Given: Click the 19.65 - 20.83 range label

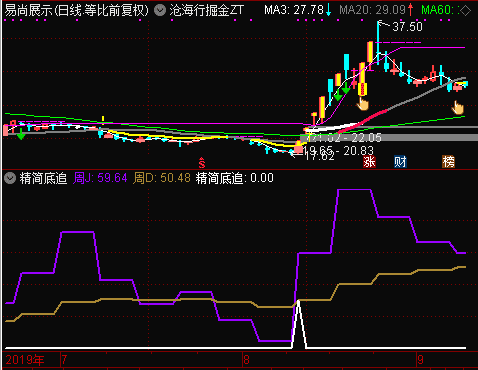Looking at the screenshot, I should [339, 151].
